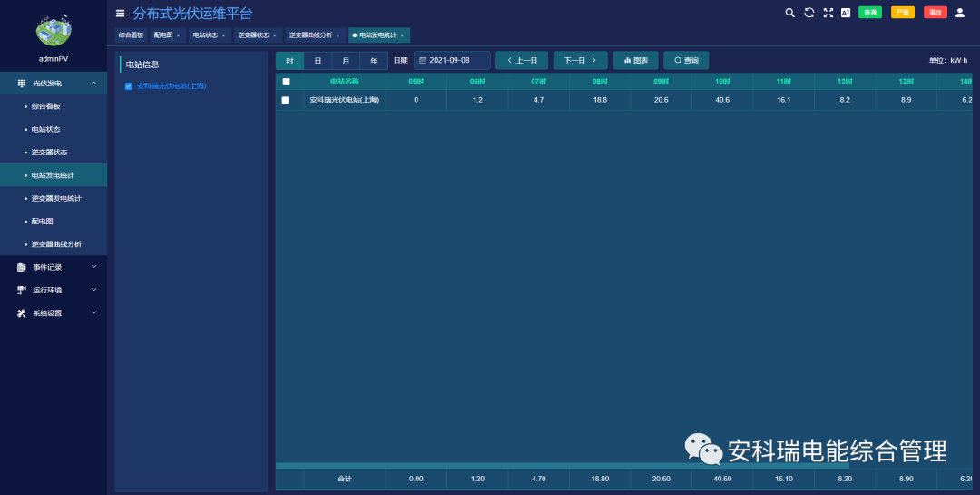This screenshot has width=980, height=495.
Task: Click the 光伏发电 solar panel icon
Action: tap(21, 84)
